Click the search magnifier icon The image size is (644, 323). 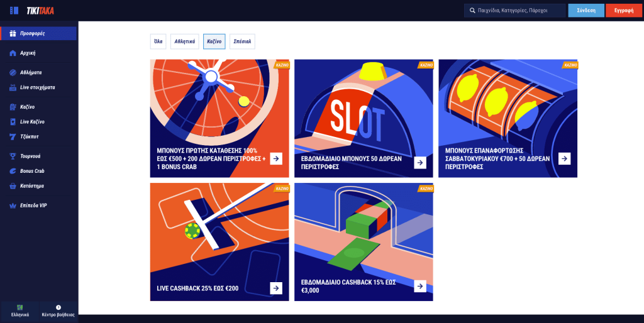[472, 11]
